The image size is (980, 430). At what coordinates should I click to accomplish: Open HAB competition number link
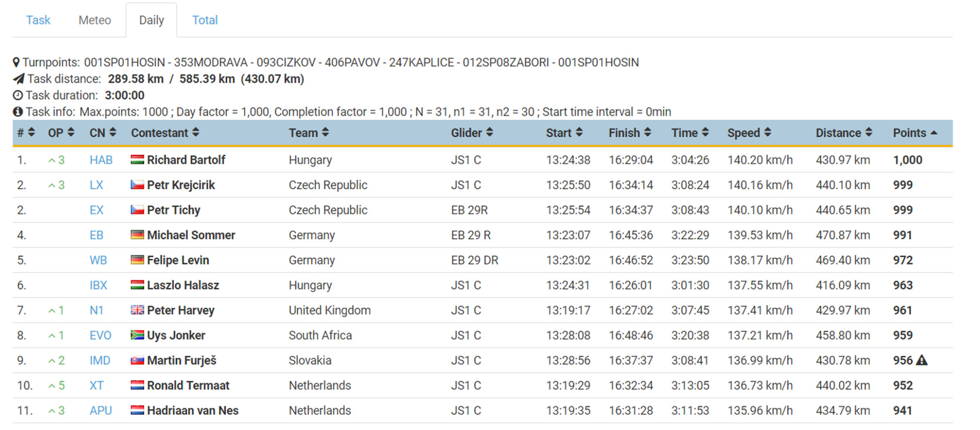[101, 160]
